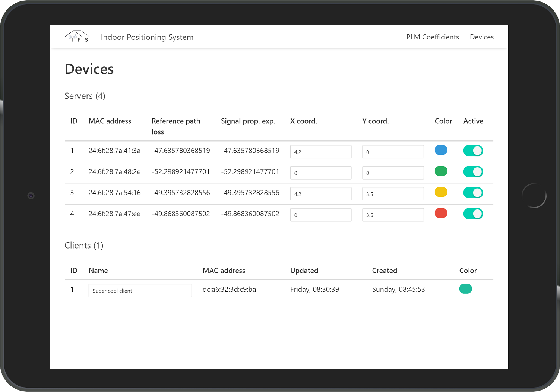Image resolution: width=560 pixels, height=392 pixels.
Task: Open the green color swatch of server 2
Action: click(x=441, y=171)
